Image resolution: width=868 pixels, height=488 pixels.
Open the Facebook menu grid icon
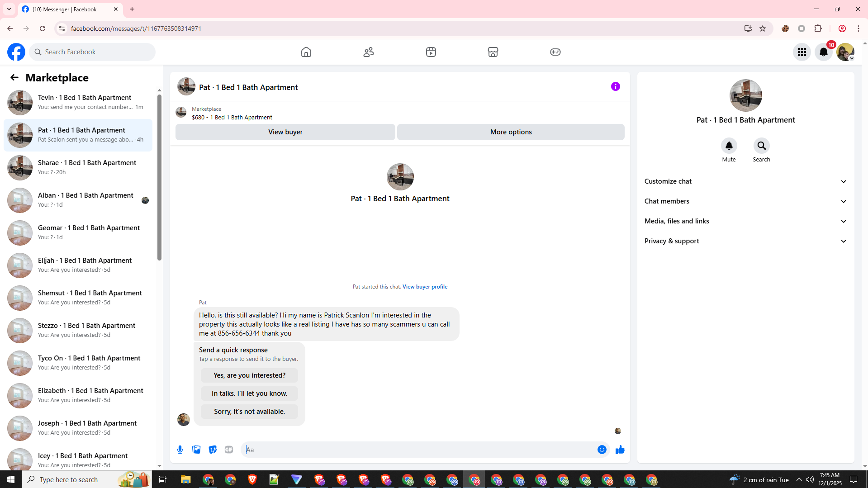[802, 52]
